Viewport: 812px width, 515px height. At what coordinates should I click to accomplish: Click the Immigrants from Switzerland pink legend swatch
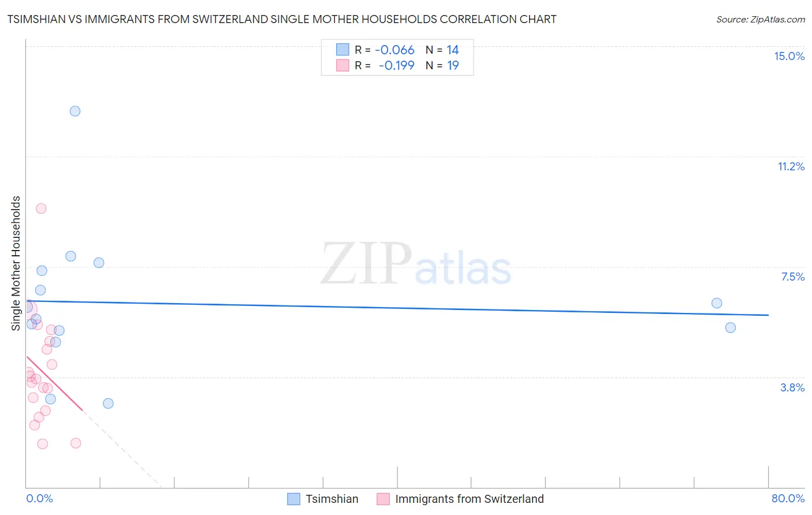coord(383,499)
